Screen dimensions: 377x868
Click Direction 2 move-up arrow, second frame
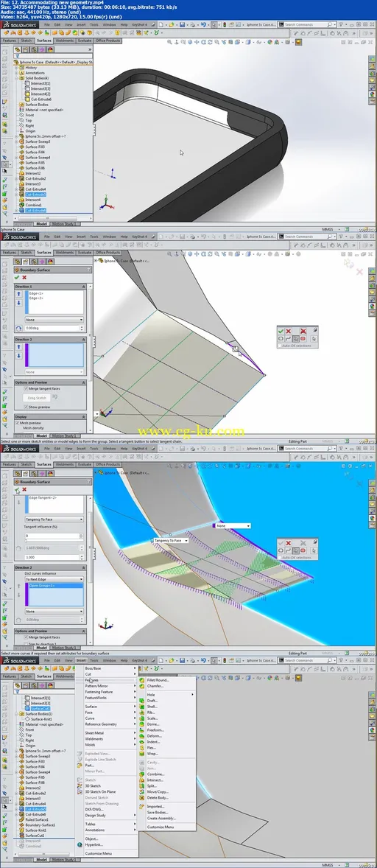coord(19,346)
